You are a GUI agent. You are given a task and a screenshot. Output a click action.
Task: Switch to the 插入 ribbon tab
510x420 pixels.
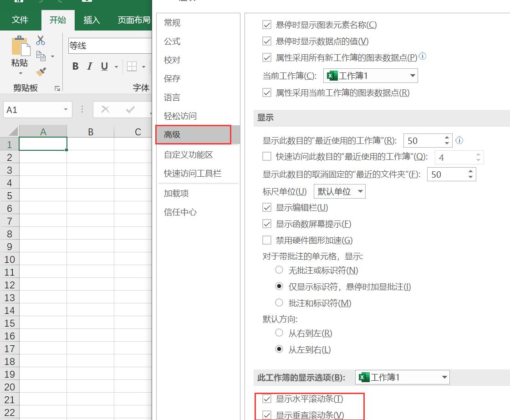coord(92,20)
